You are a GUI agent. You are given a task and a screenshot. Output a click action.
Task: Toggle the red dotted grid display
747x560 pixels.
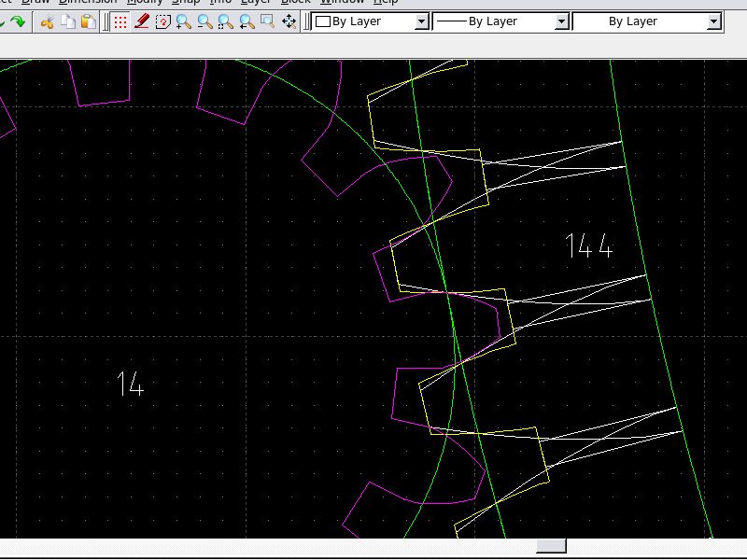tap(120, 21)
